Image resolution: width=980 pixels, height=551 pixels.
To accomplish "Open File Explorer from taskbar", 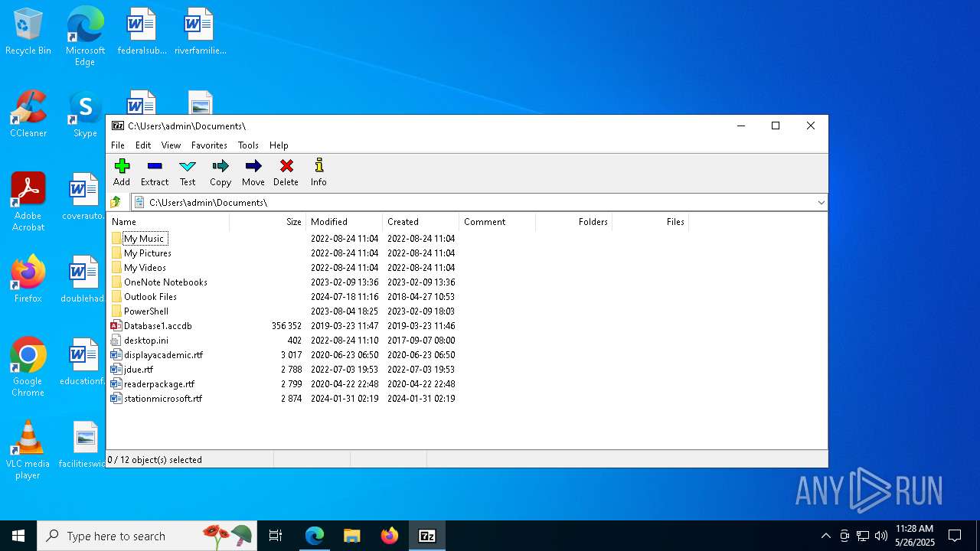I will click(351, 536).
